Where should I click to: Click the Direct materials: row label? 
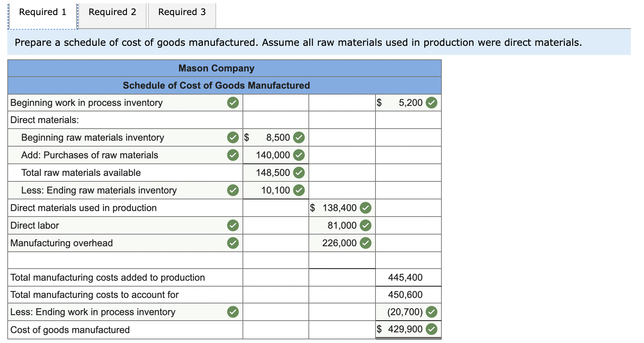pos(45,120)
